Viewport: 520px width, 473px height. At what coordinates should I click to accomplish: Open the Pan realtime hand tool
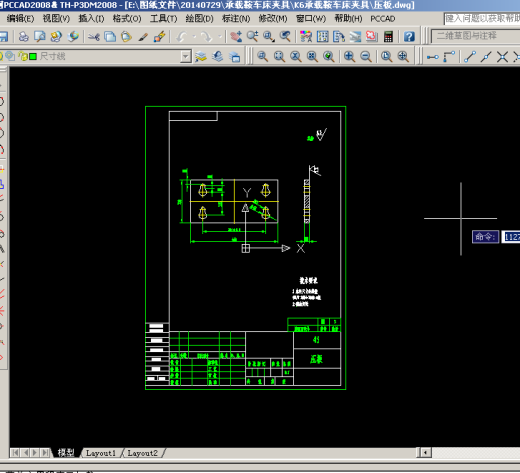pyautogui.click(x=236, y=36)
